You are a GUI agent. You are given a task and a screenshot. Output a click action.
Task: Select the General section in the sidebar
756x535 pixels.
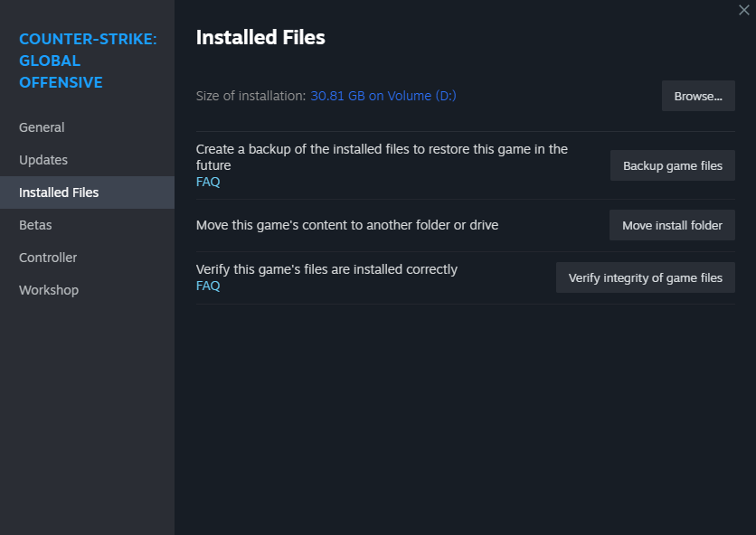pos(42,127)
